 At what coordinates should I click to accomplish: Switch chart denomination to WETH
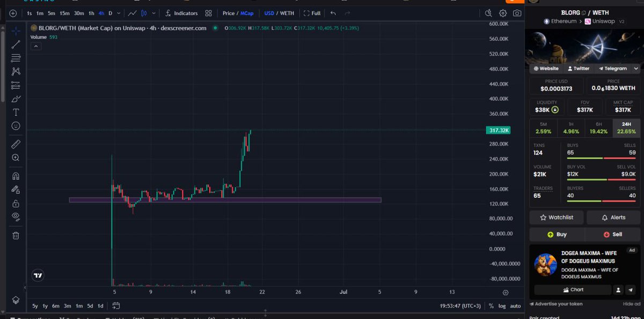pos(287,13)
